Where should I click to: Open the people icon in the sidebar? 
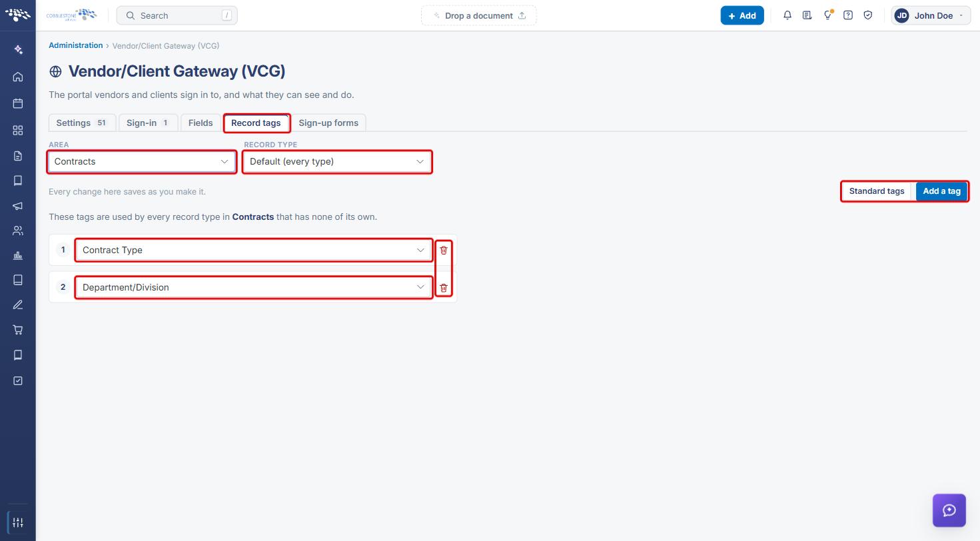coord(18,231)
